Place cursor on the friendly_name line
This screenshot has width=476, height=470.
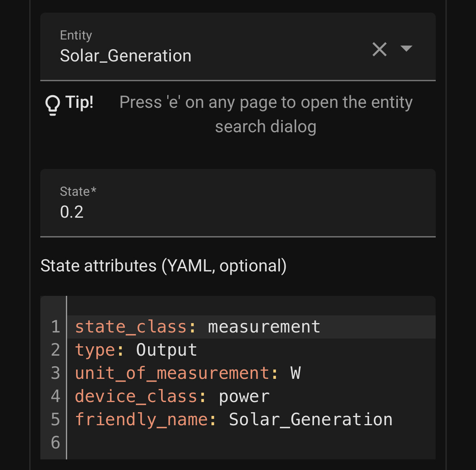click(x=234, y=419)
